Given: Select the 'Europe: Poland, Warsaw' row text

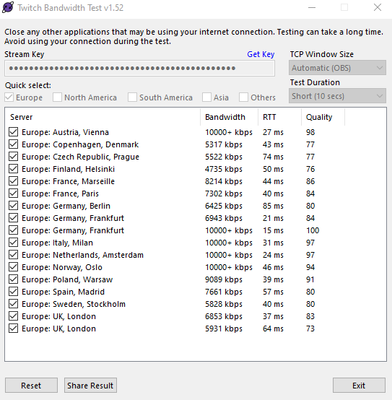Looking at the screenshot, I should (67, 279).
